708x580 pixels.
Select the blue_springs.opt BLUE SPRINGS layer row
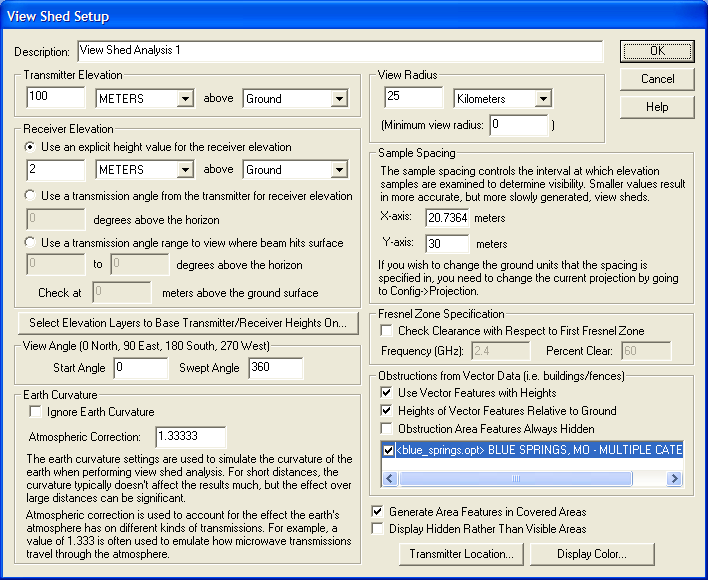pos(532,450)
